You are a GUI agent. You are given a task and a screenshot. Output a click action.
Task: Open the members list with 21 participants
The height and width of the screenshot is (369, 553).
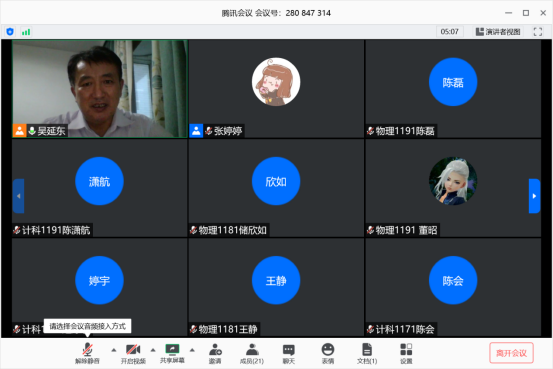(x=252, y=353)
